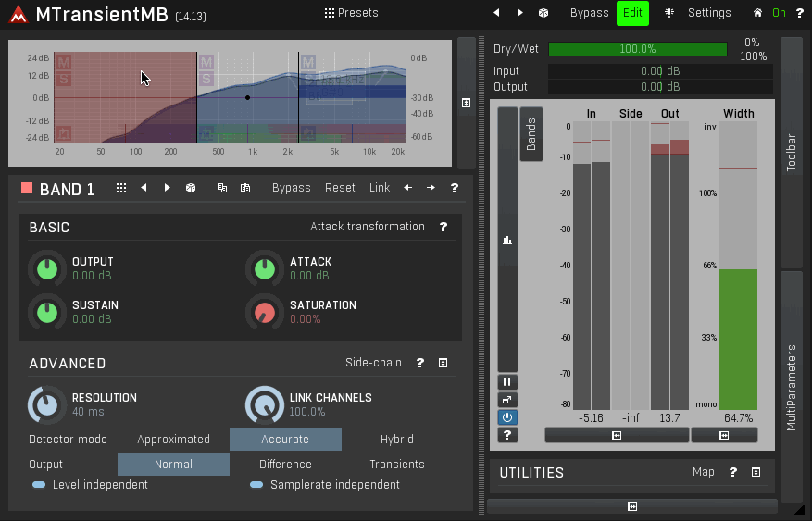Click the top random preset dice icon
Image resolution: width=812 pixels, height=521 pixels.
pos(543,13)
